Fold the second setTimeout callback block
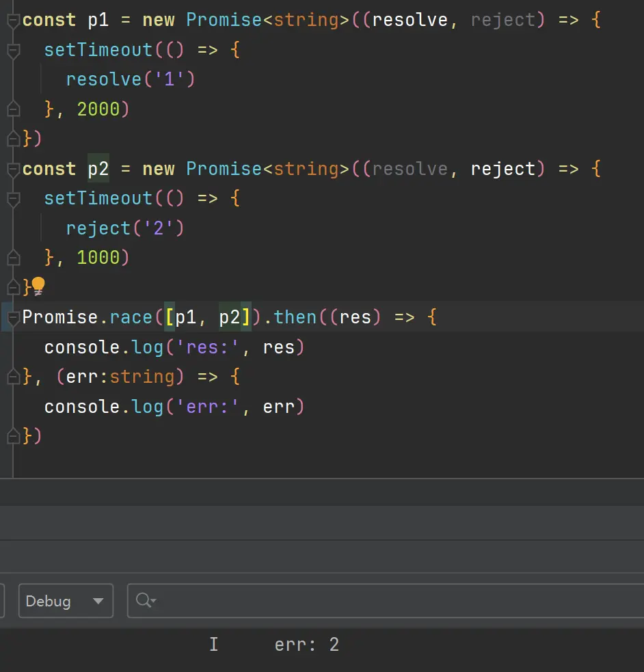The width and height of the screenshot is (644, 672). pos(13,198)
